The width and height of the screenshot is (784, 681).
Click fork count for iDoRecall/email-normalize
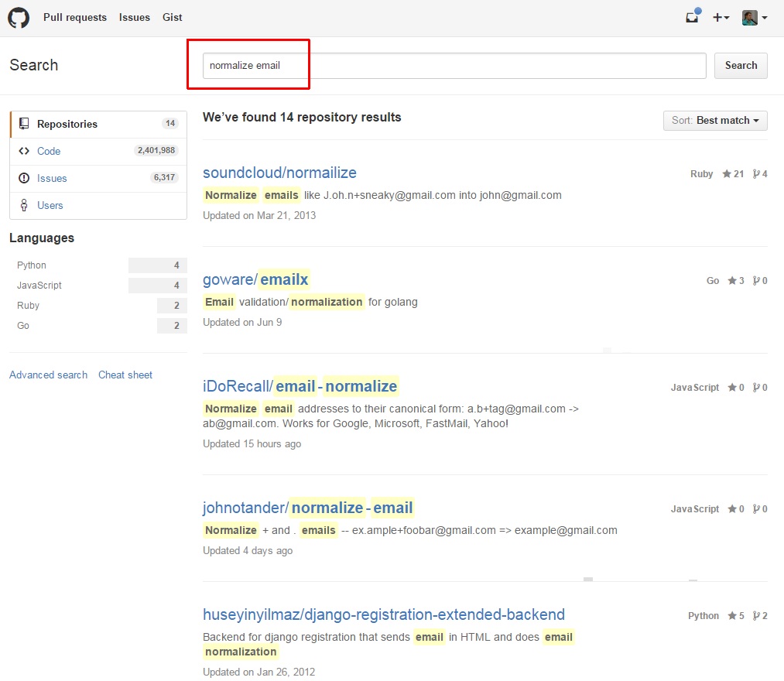(760, 388)
